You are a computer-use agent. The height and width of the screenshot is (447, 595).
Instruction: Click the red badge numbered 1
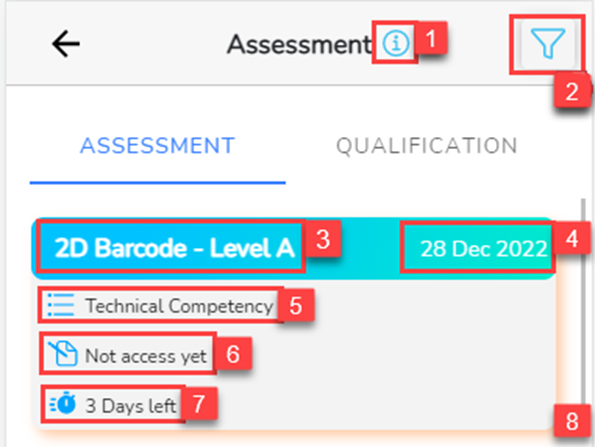(x=431, y=38)
